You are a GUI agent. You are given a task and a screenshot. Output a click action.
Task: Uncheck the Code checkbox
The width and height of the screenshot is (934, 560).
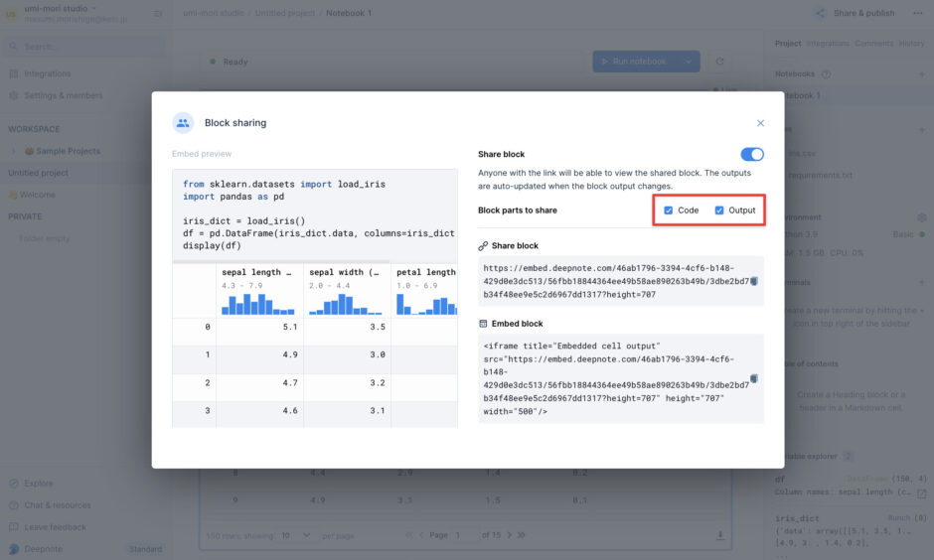(x=669, y=210)
